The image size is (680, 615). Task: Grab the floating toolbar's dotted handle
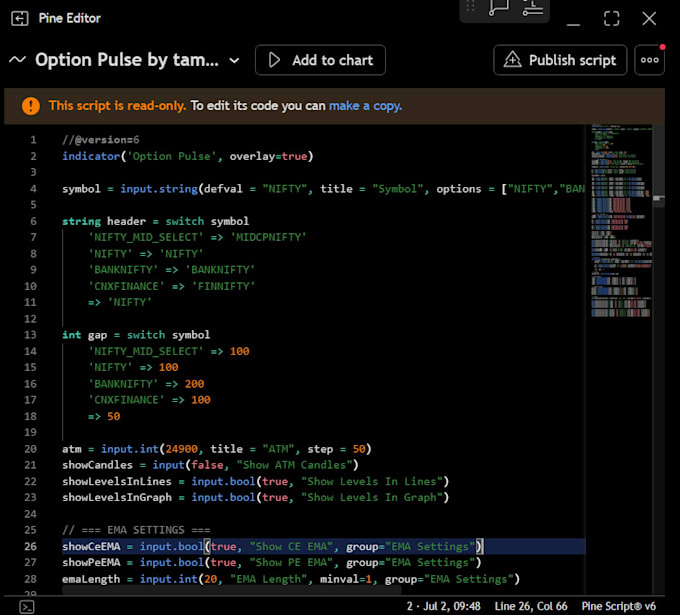[x=470, y=6]
